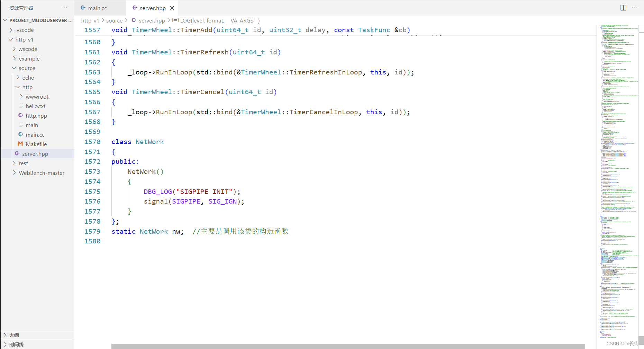Expand the example folder
Viewport: 644px width, 349px height.
(15, 59)
